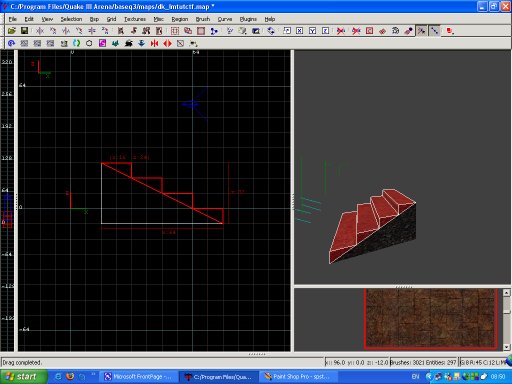Click the Firefox quick launch icon

tap(70, 377)
